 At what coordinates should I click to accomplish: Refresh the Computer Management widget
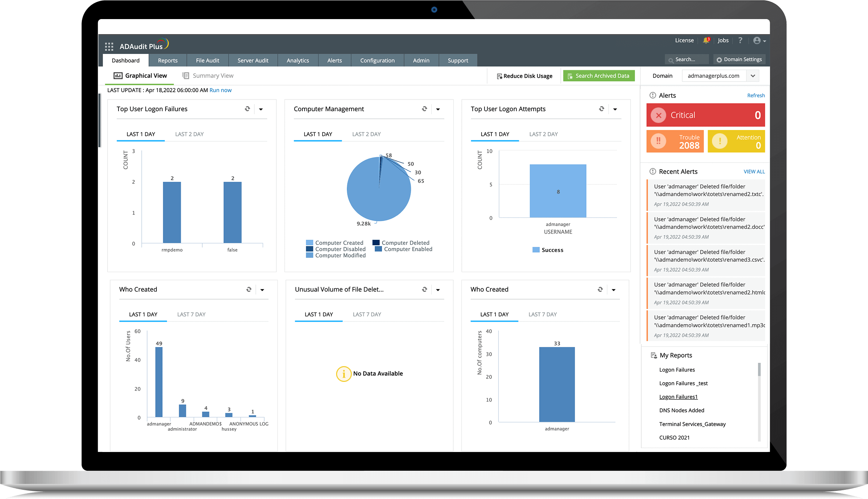424,109
